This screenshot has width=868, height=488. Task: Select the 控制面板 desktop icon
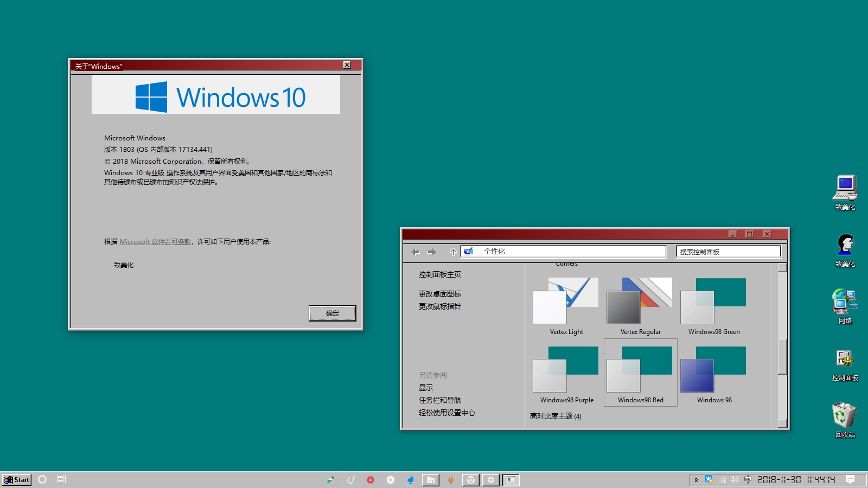845,364
